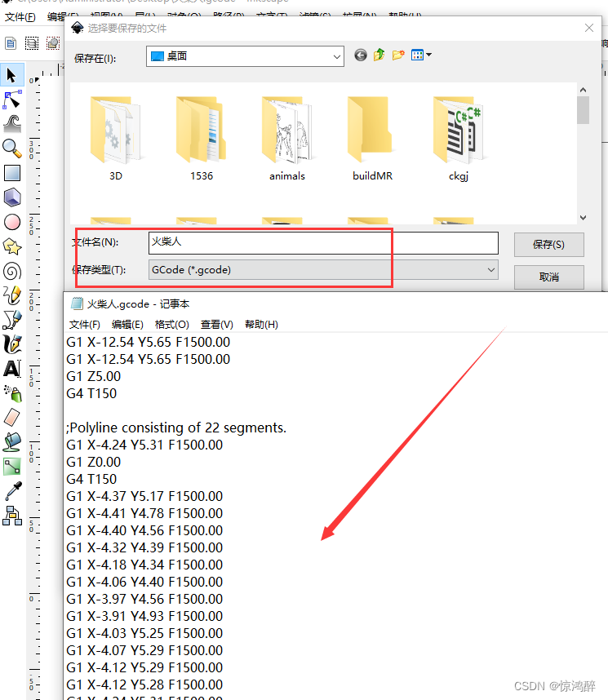608x700 pixels.
Task: Open Inkscape 文件(F) menu
Action: point(20,17)
